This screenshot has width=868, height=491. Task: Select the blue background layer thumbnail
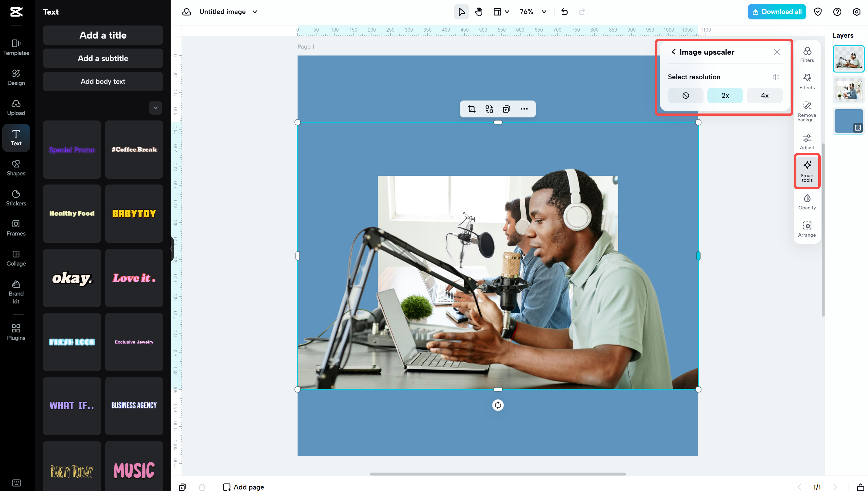848,121
